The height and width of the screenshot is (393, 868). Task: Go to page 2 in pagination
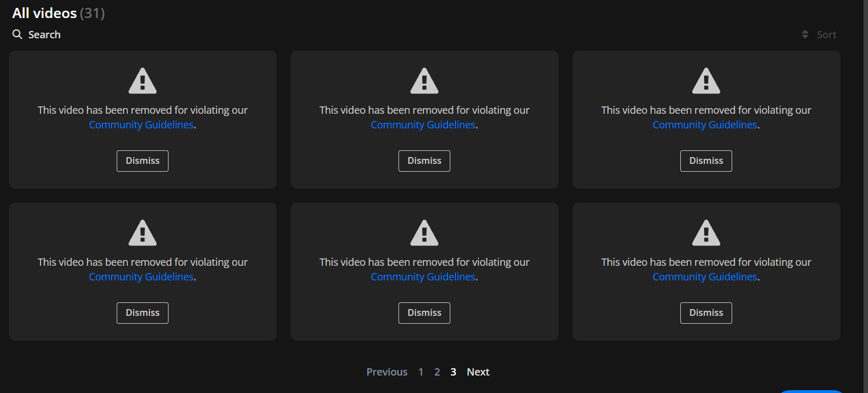tap(437, 372)
